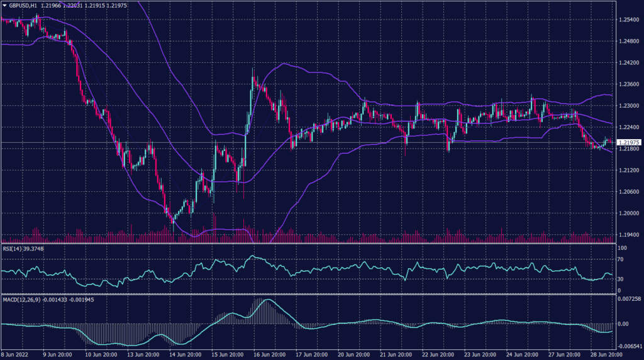644x360 pixels.
Task: Click the 16 Jun 20:00 time label
Action: 272,355
